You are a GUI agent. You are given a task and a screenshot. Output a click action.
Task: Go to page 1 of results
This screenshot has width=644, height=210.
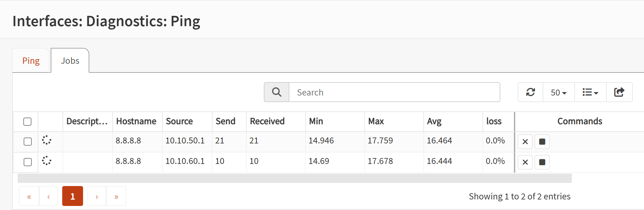tap(72, 196)
